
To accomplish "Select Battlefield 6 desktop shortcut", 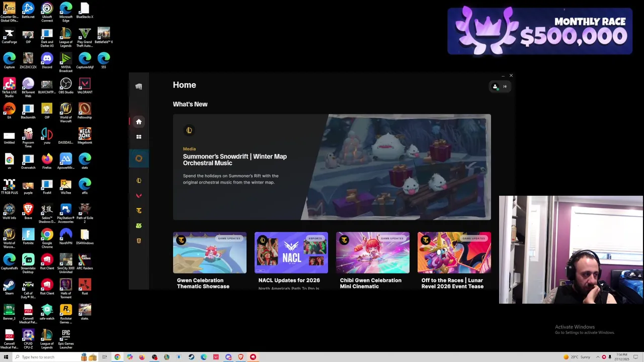I will coord(104,36).
